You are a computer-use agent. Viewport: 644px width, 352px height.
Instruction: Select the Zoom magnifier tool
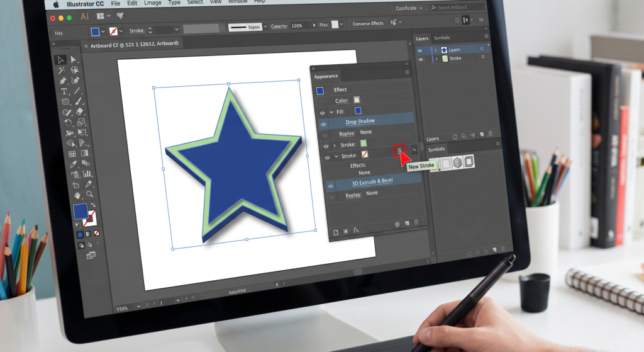[x=89, y=194]
